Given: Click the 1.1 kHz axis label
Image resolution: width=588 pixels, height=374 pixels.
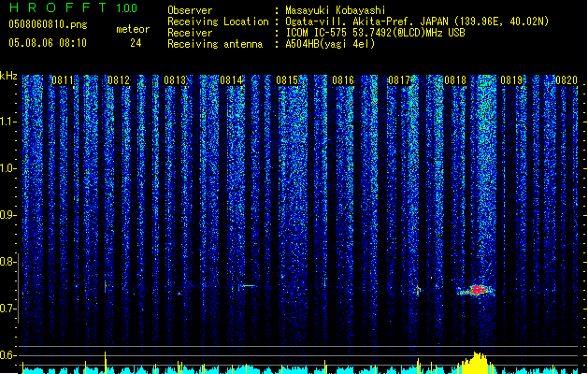Looking at the screenshot, I should tap(8, 122).
